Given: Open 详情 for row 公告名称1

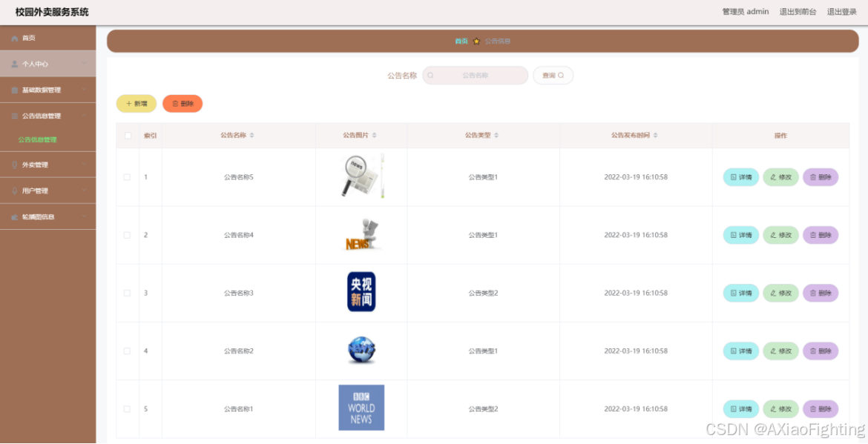Looking at the screenshot, I should coord(740,409).
